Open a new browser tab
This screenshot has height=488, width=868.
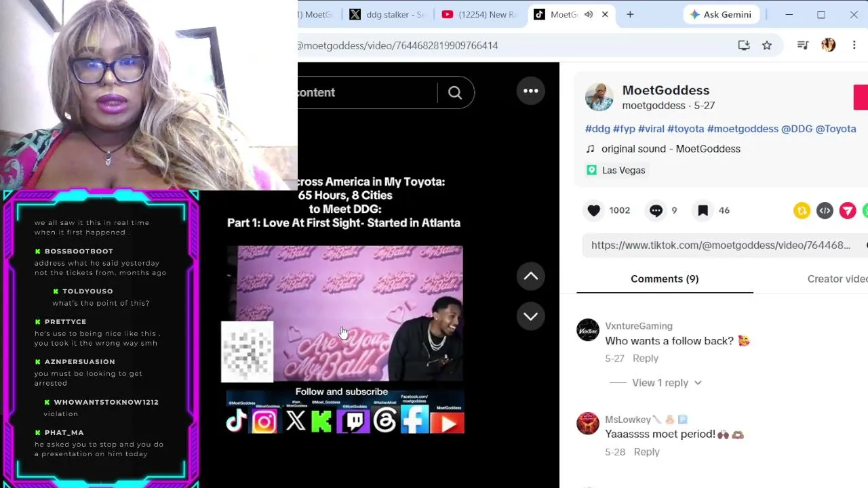tap(630, 14)
